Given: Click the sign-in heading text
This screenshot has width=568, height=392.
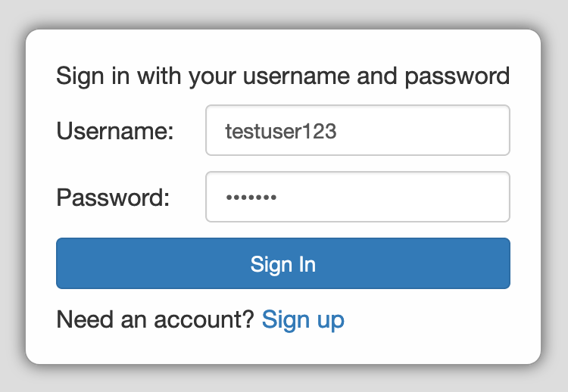Looking at the screenshot, I should pos(282,76).
